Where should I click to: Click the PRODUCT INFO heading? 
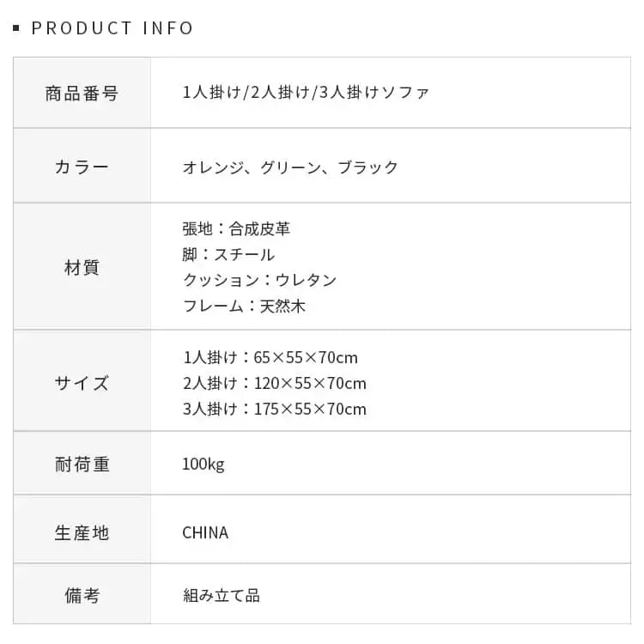pyautogui.click(x=112, y=28)
